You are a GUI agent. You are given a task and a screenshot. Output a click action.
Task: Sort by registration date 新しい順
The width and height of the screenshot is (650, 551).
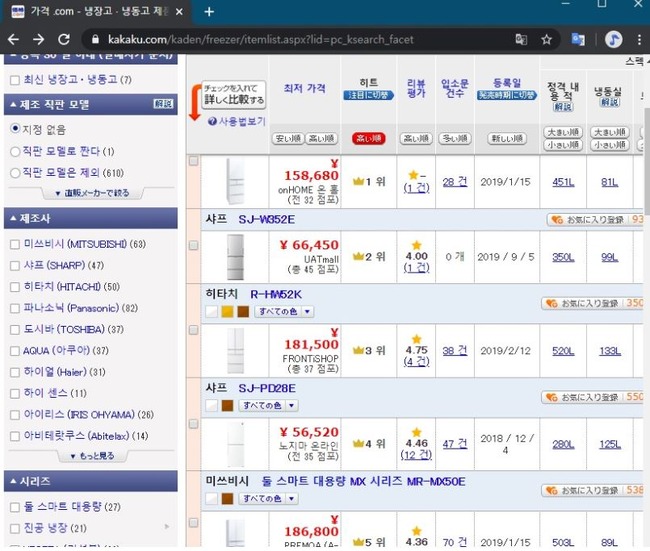(507, 138)
